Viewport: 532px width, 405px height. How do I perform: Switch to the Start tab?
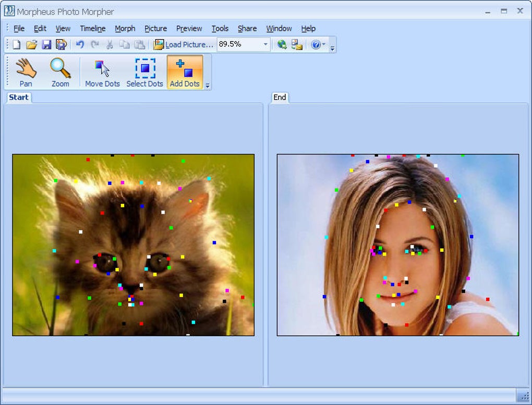[19, 97]
